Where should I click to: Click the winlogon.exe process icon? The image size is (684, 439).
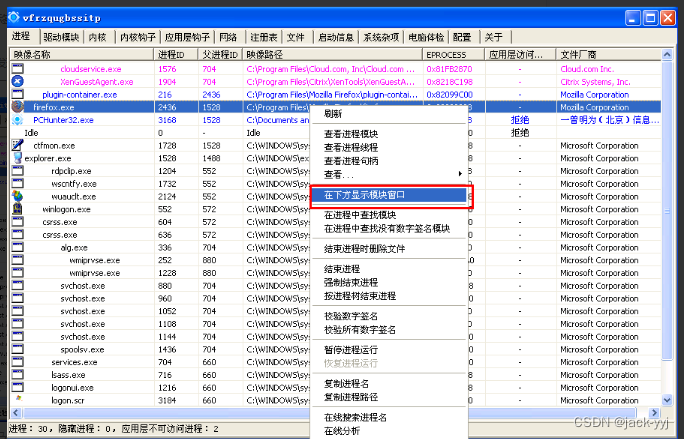point(17,209)
